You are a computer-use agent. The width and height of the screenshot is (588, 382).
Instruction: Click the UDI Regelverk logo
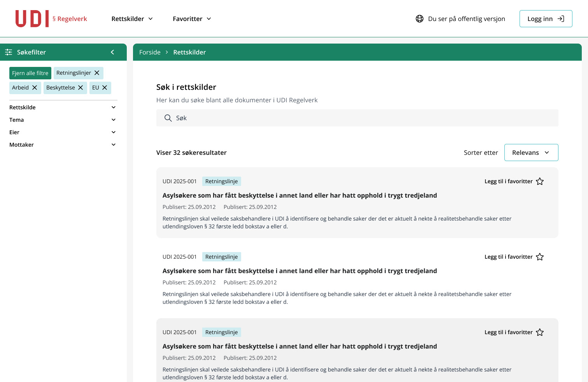(51, 19)
